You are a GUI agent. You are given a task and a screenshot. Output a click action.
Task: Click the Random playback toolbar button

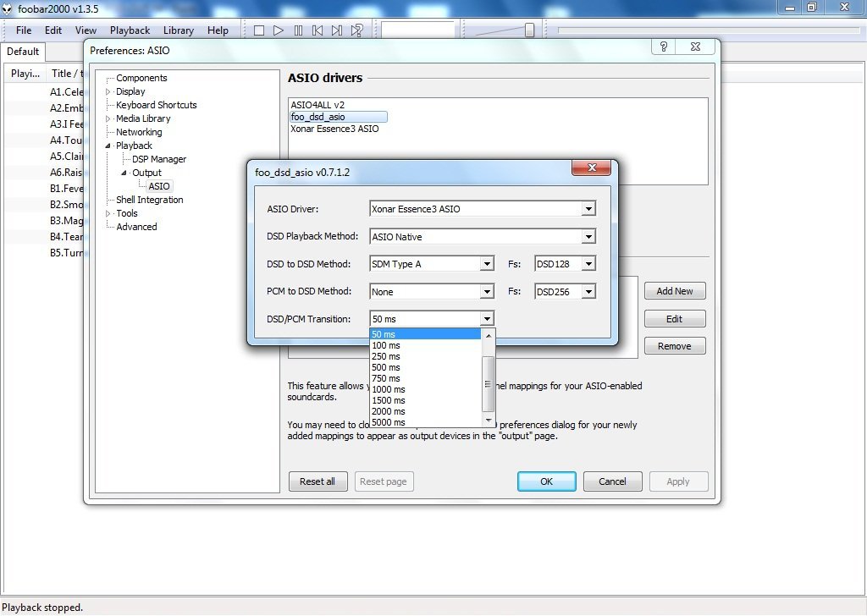tap(357, 30)
